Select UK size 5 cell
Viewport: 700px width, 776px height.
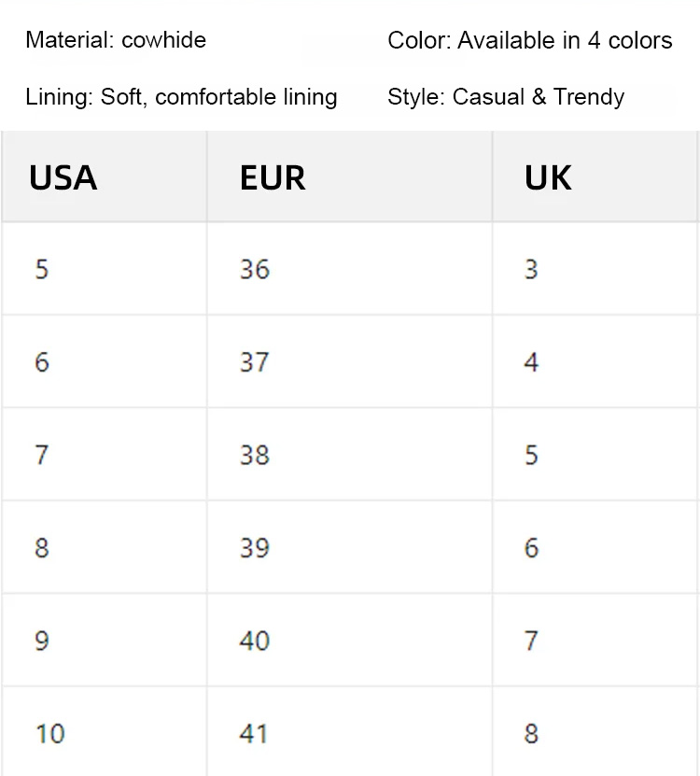[x=531, y=455]
